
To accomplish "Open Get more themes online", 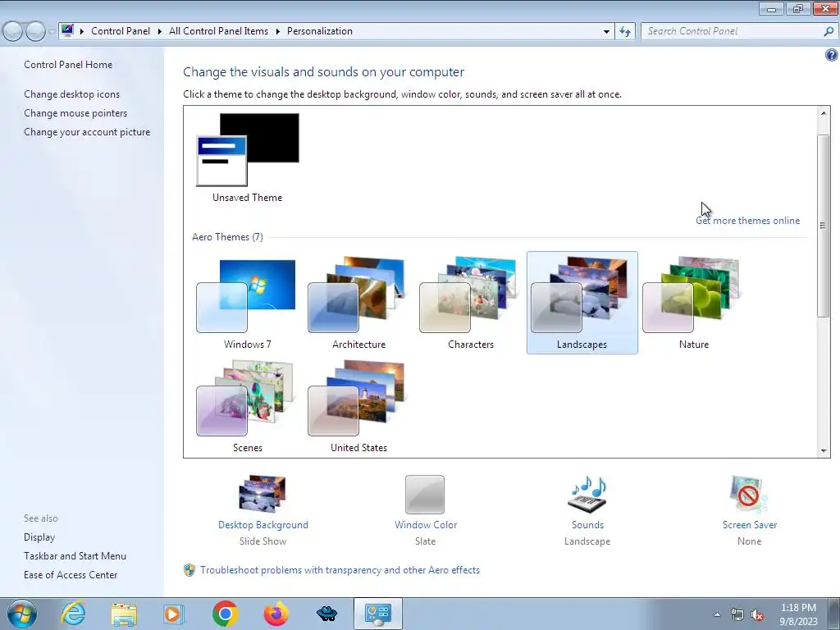I will click(748, 221).
